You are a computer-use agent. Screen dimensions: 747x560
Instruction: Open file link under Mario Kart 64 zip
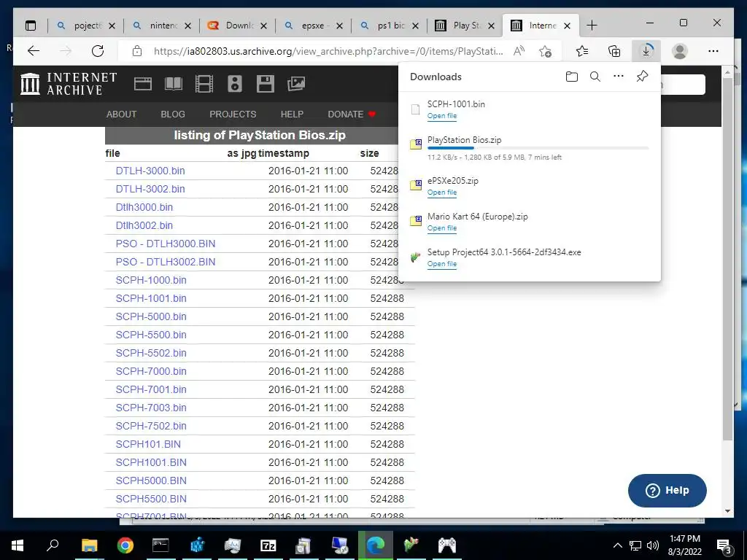(x=442, y=228)
